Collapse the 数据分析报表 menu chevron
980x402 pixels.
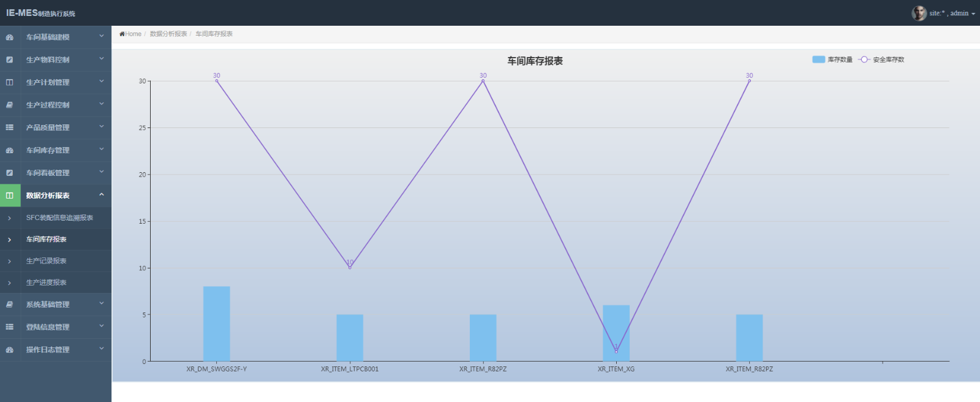102,195
